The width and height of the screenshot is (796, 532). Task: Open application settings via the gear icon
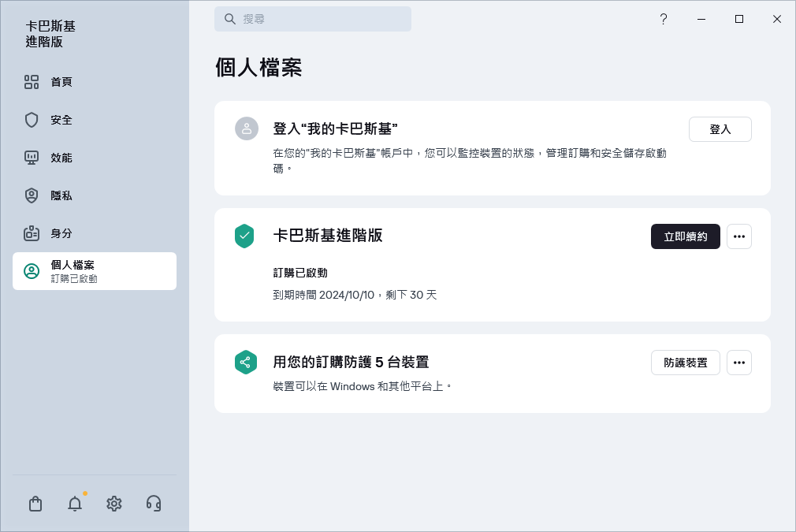point(114,504)
